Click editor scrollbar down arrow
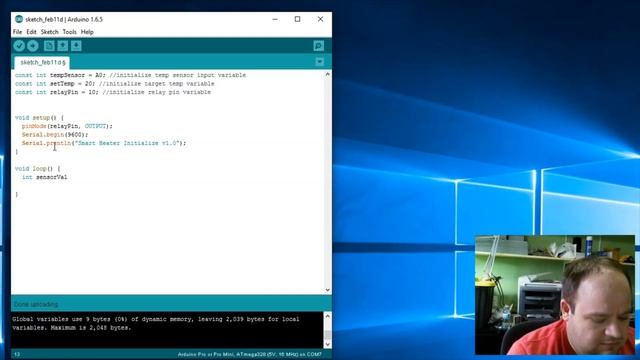The width and height of the screenshot is (640, 360). click(x=327, y=290)
